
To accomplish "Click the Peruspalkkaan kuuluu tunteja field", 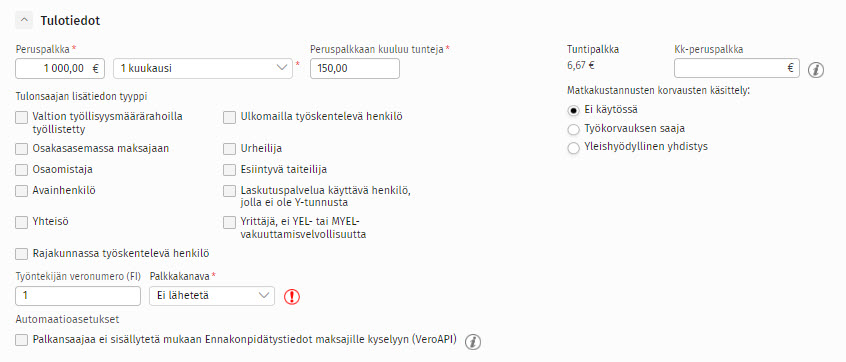I will [x=355, y=69].
